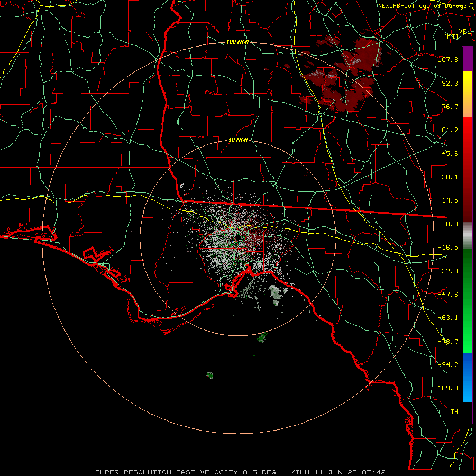Click the gray near-zero segment of the color bar
The image size is (476, 476).
[467, 235]
